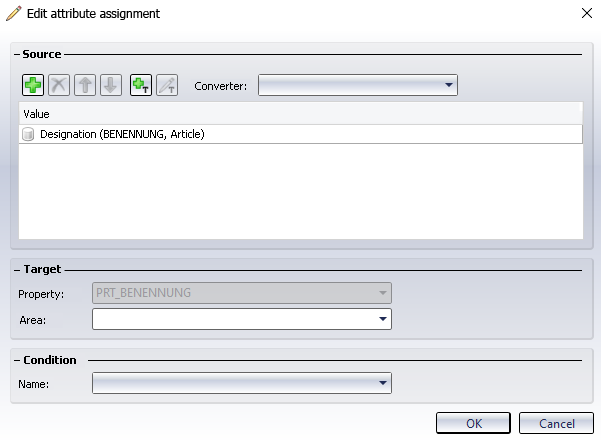This screenshot has height=440, width=601.
Task: Collapse the Source section
Action: tap(17, 54)
